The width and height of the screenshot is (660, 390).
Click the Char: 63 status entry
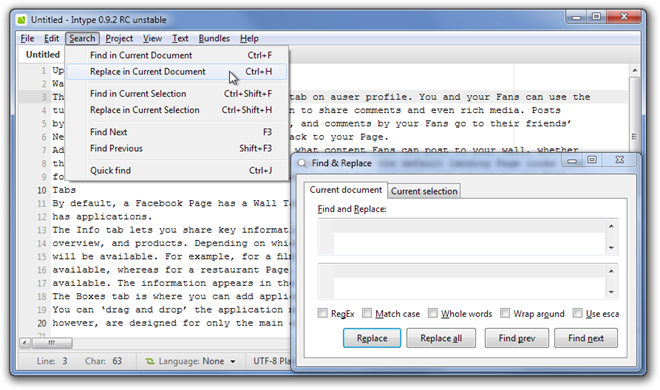pyautogui.click(x=103, y=361)
